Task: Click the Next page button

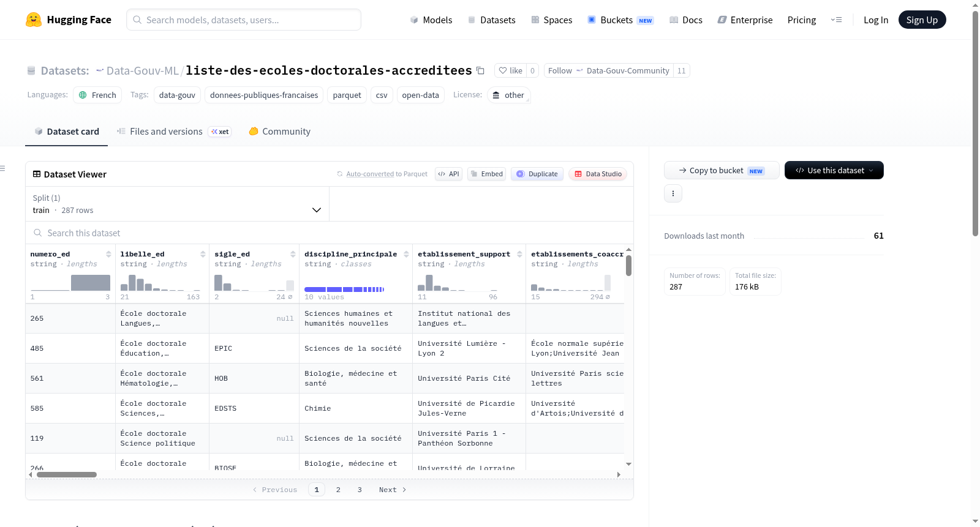Action: click(x=393, y=490)
